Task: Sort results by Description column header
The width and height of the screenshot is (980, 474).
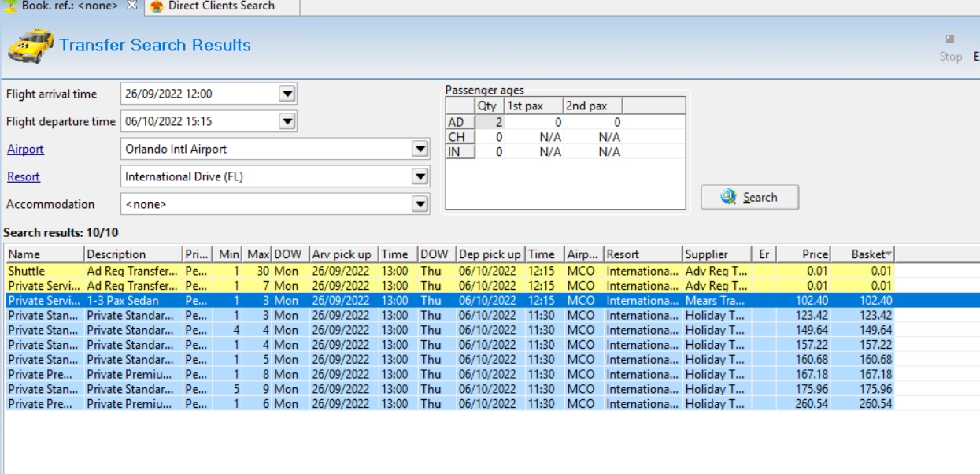Action: 133,254
